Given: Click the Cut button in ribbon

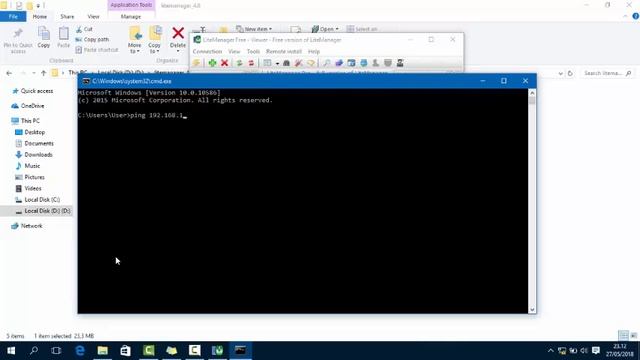Looking at the screenshot, I should (x=84, y=29).
